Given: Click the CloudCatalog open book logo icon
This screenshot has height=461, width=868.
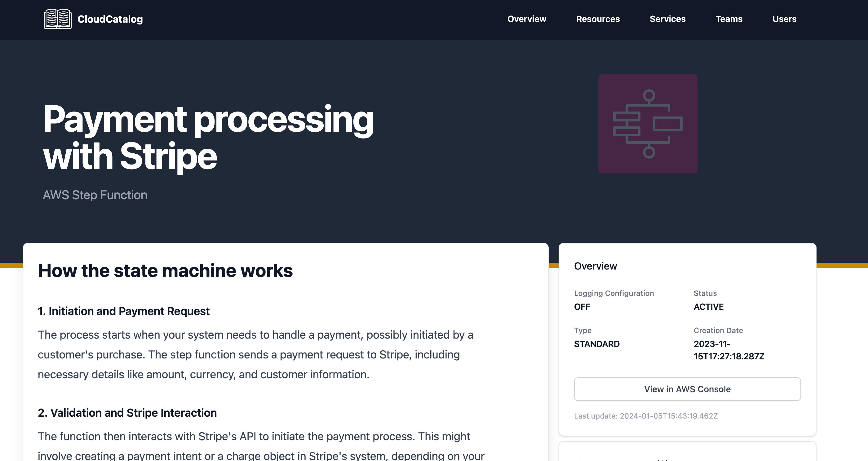Looking at the screenshot, I should (x=58, y=19).
